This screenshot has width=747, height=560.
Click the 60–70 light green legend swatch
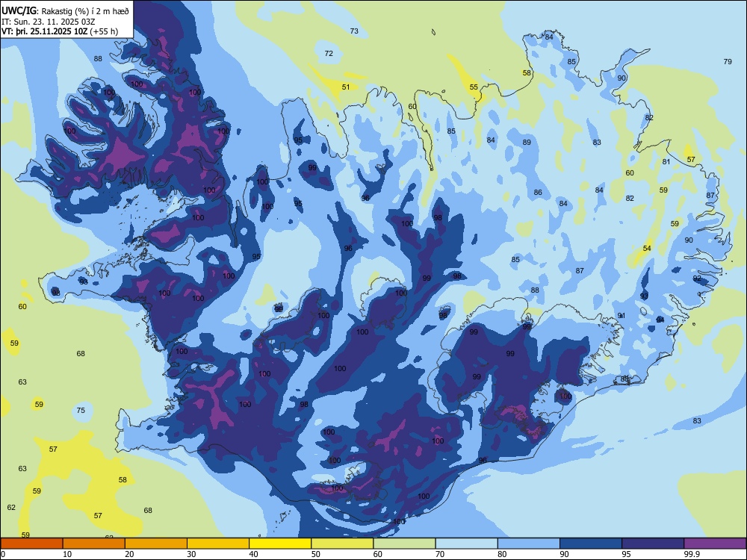coord(404,544)
